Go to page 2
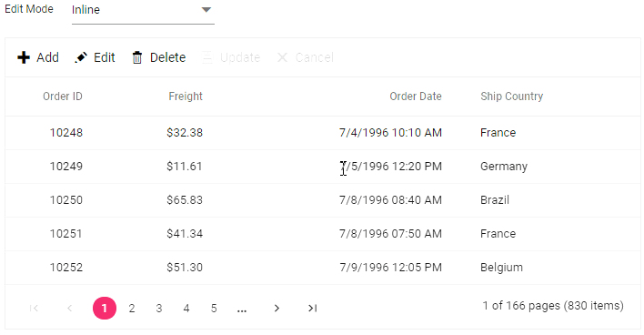The width and height of the screenshot is (644, 335). [132, 309]
